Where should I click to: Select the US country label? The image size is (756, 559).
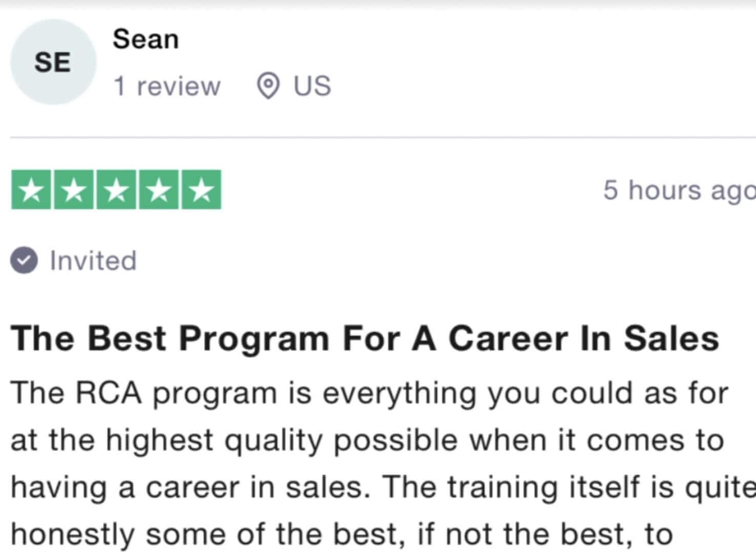click(312, 86)
